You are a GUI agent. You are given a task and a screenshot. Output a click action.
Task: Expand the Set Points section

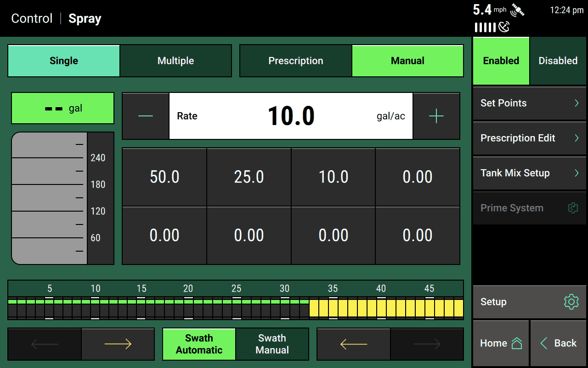pyautogui.click(x=529, y=103)
